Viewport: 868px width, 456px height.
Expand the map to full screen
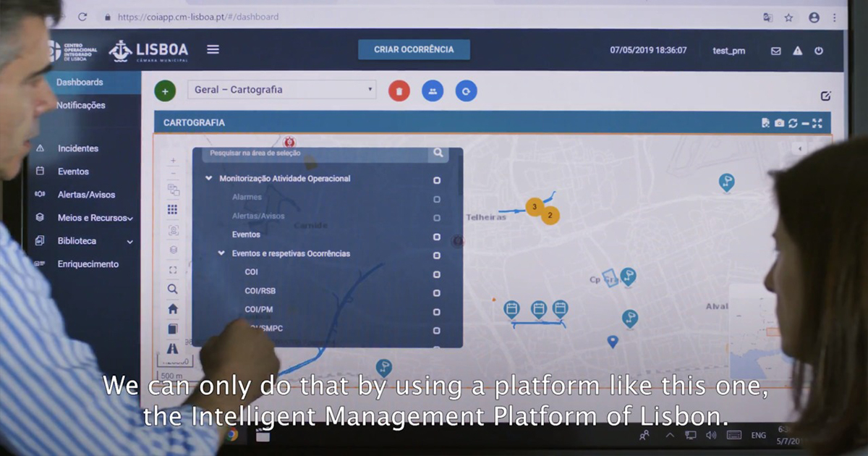pos(817,123)
